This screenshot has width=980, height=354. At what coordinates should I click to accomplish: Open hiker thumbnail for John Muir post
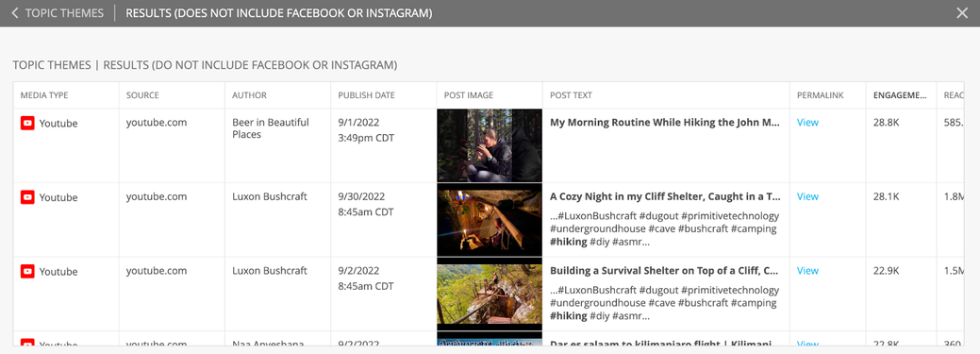point(490,145)
